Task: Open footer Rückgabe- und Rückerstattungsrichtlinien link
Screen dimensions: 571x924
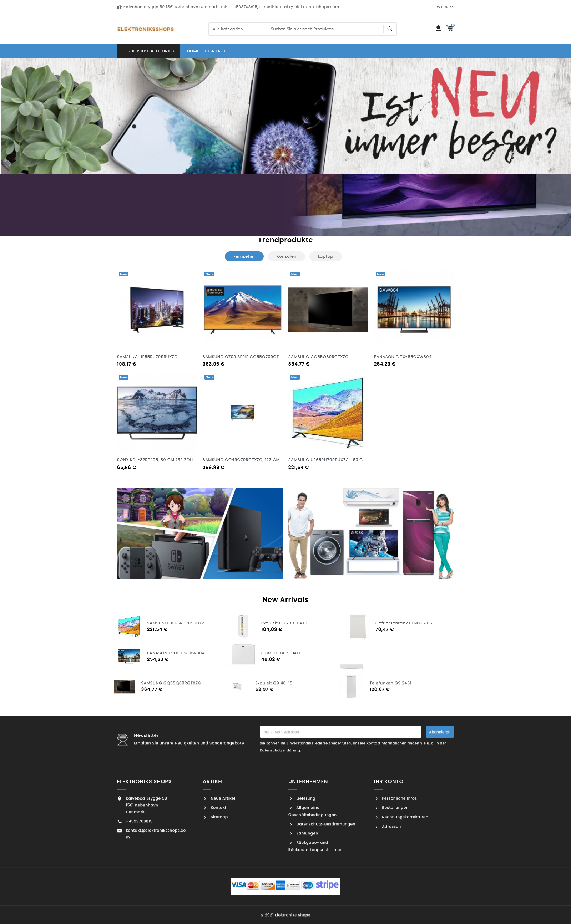Action: tap(315, 846)
